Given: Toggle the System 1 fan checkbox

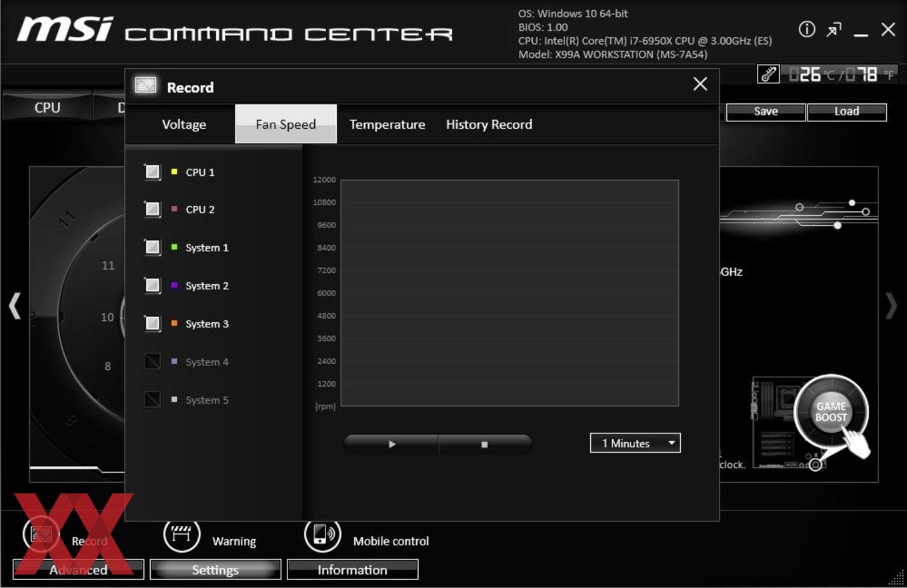Looking at the screenshot, I should coord(153,247).
